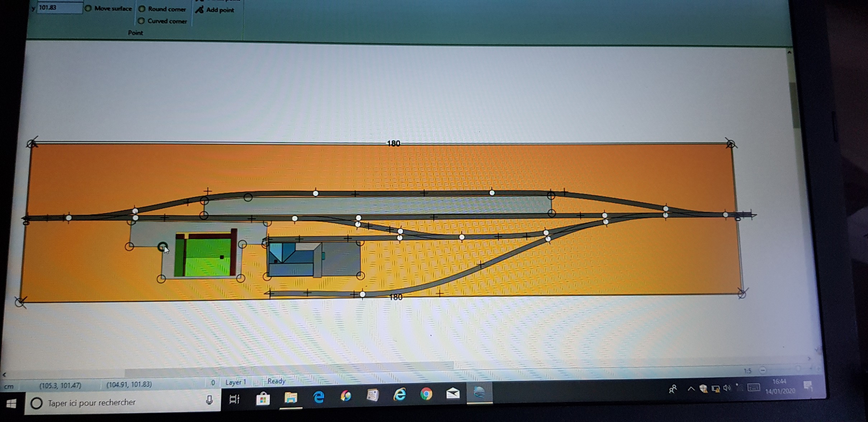The image size is (868, 422).
Task: Click the vertical scrollbar up arrow
Action: click(x=789, y=52)
